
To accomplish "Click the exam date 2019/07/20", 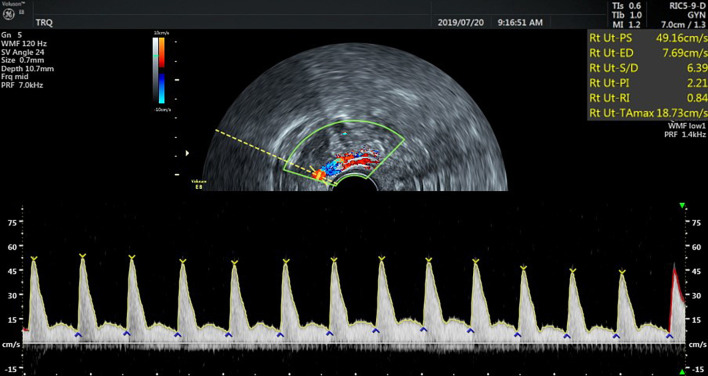I will point(461,22).
